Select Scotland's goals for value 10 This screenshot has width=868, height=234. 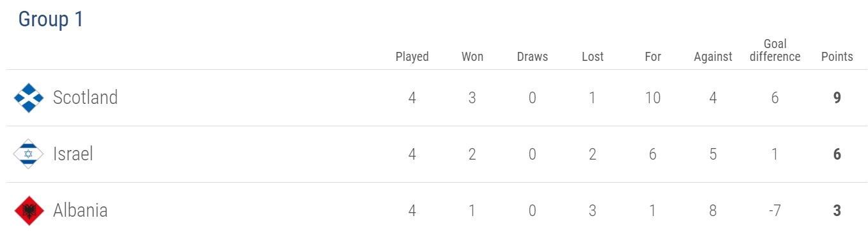(653, 98)
